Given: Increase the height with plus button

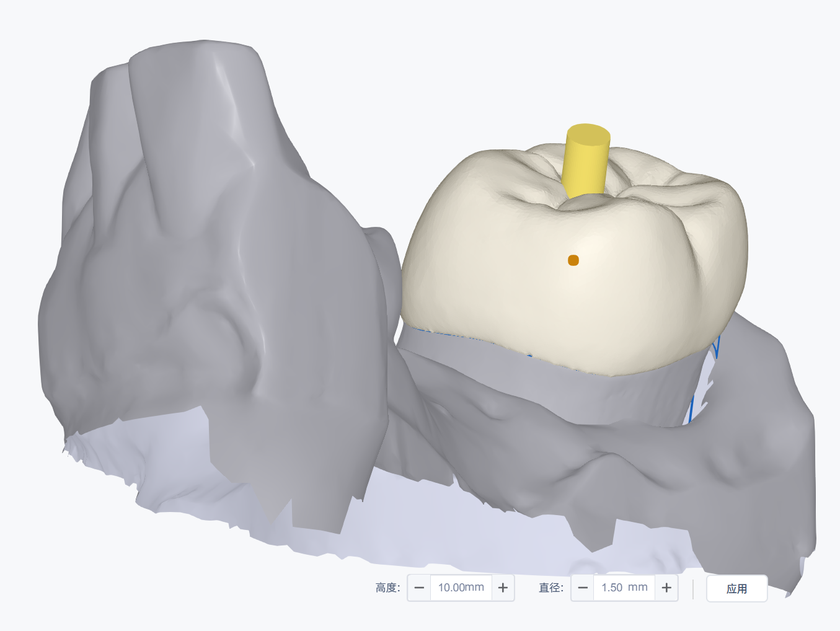Looking at the screenshot, I should [x=503, y=588].
